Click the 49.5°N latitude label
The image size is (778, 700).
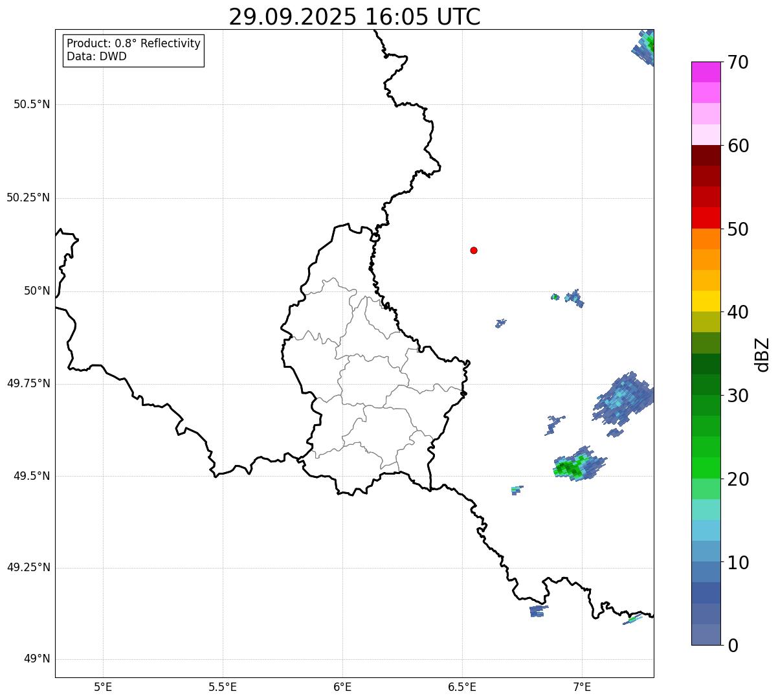[x=32, y=476]
